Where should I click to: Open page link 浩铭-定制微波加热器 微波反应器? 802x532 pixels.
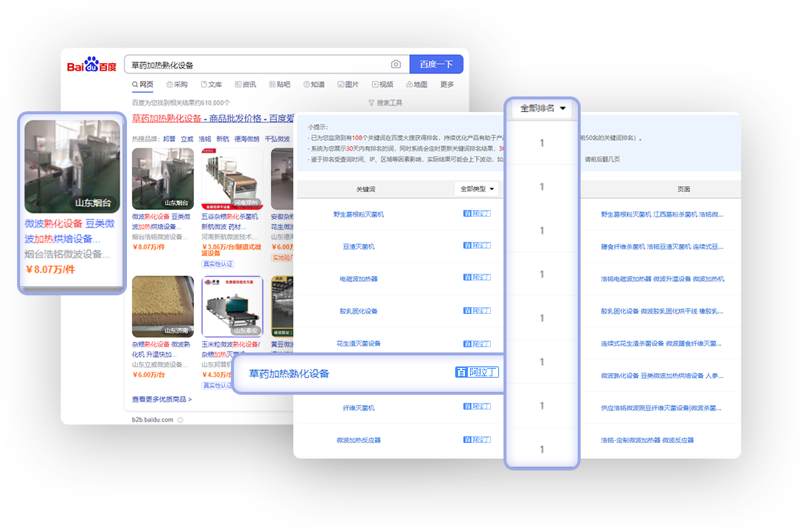647,440
